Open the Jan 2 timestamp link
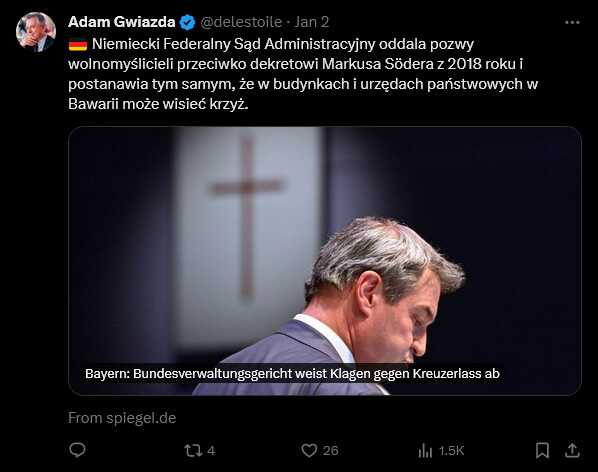The image size is (598, 472). (x=311, y=22)
